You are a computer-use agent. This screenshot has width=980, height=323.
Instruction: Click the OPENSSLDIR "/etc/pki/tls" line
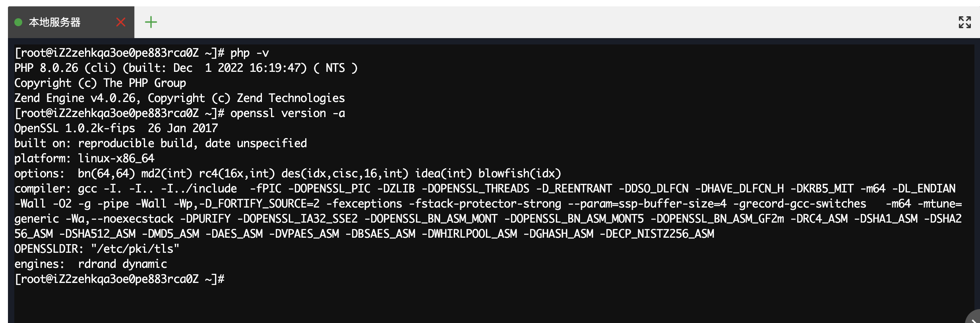97,249
